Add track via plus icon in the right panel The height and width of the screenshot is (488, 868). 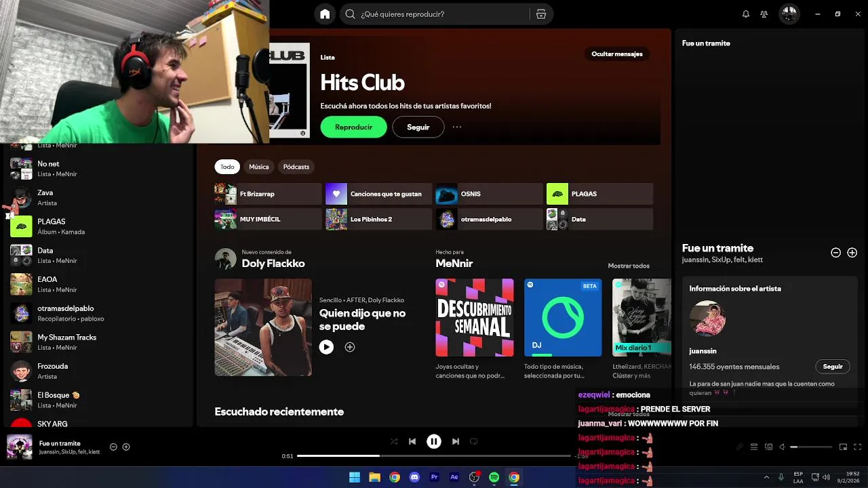click(852, 253)
